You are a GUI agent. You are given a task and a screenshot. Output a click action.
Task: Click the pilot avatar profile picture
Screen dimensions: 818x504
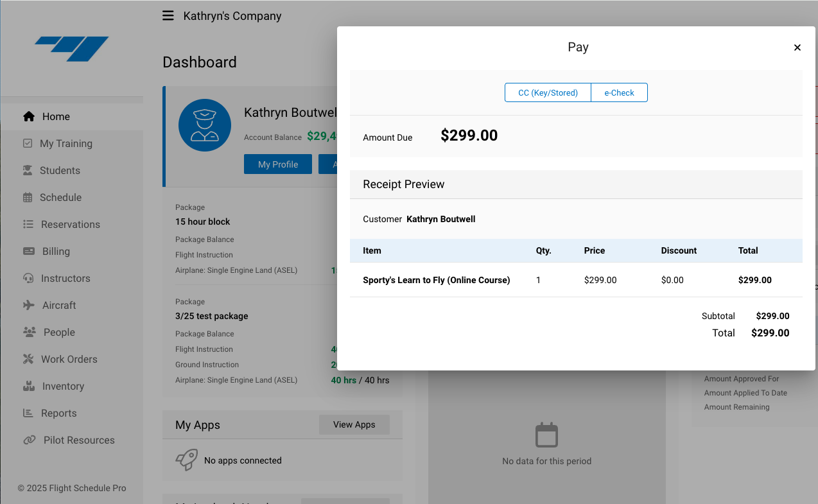pos(205,125)
